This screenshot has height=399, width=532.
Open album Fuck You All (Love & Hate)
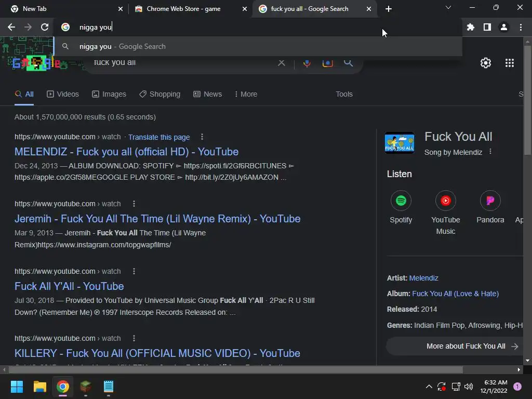(455, 294)
